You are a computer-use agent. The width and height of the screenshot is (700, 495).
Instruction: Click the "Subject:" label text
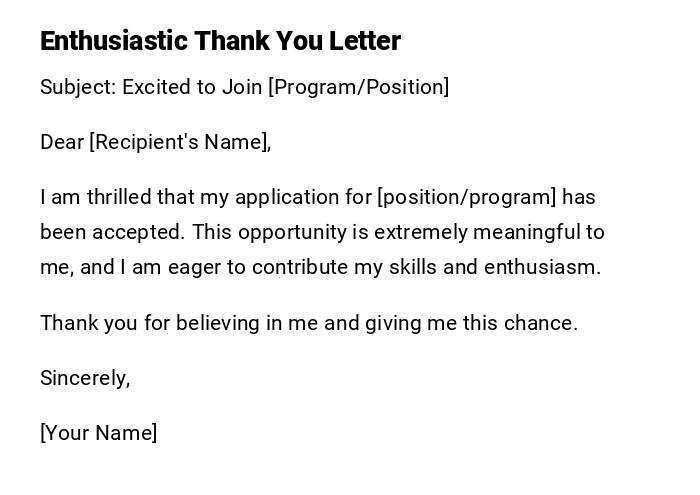click(x=78, y=87)
